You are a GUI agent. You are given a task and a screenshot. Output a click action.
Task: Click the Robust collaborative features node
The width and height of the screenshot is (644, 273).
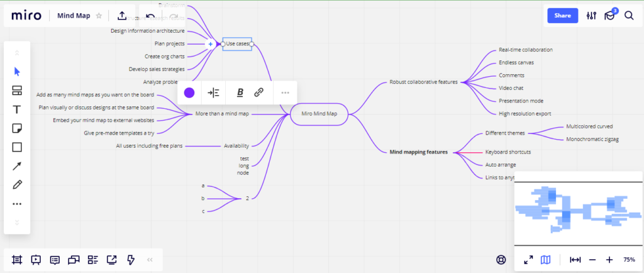coord(423,82)
